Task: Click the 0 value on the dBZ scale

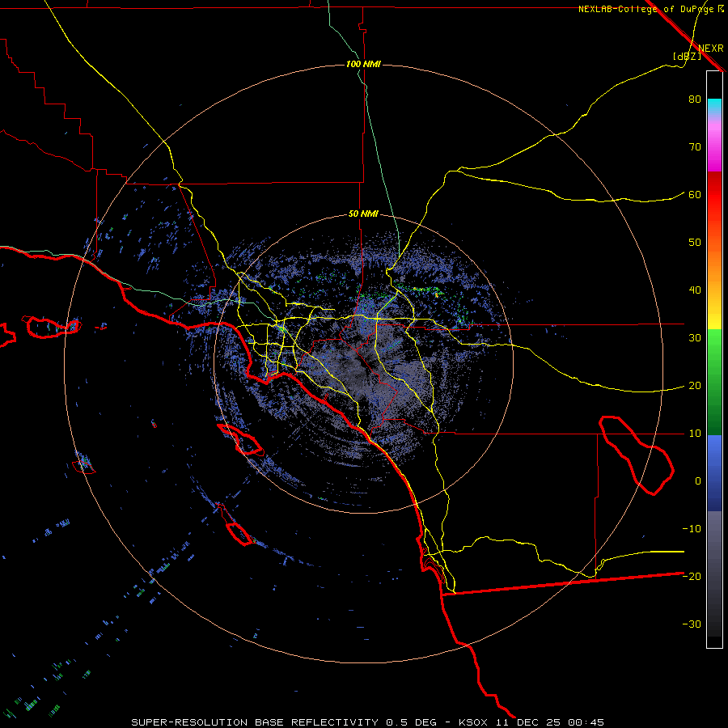Action: [698, 481]
